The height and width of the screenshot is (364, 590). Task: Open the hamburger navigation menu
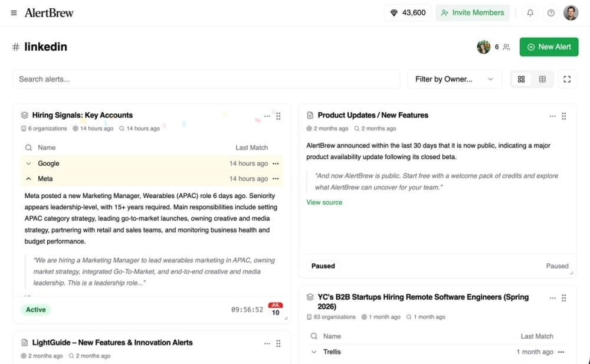click(14, 13)
